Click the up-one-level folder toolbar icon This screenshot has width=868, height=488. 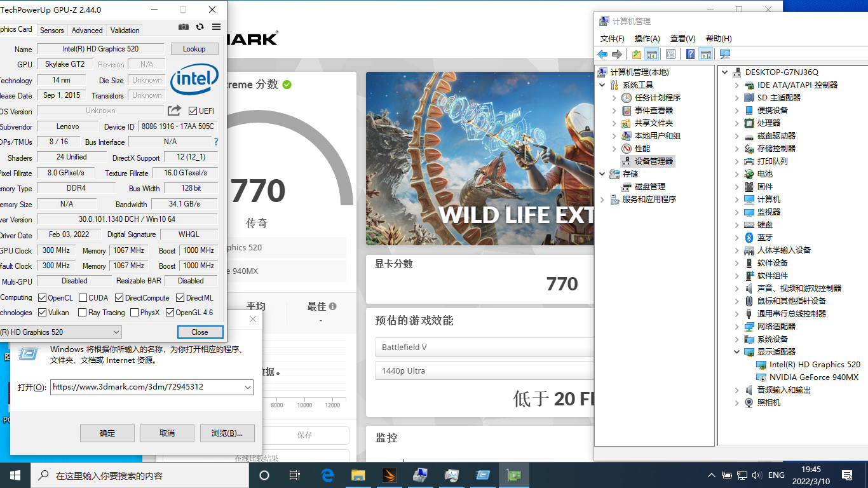pyautogui.click(x=637, y=54)
